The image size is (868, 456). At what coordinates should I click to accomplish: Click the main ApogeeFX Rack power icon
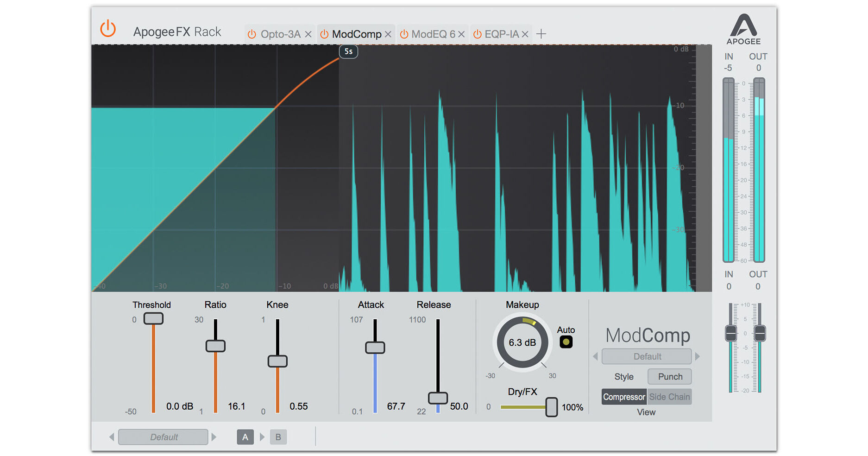click(107, 29)
